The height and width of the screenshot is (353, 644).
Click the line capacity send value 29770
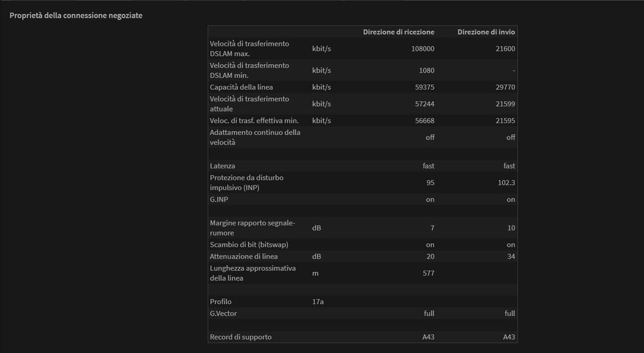[x=505, y=87]
